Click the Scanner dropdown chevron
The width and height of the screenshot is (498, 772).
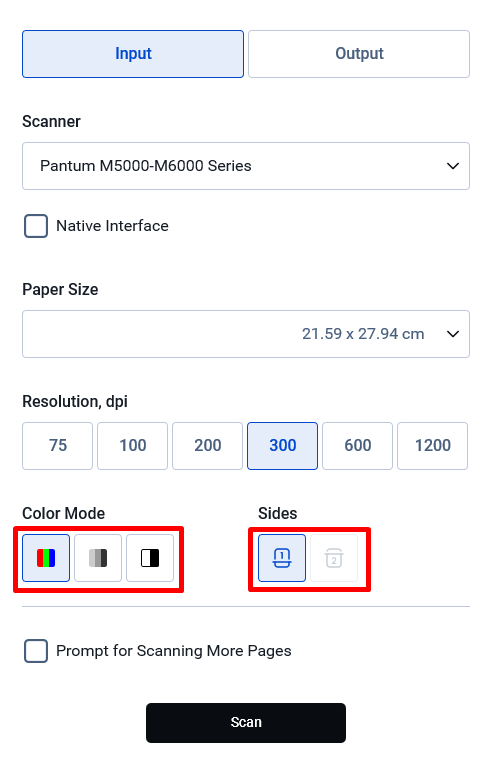[453, 166]
